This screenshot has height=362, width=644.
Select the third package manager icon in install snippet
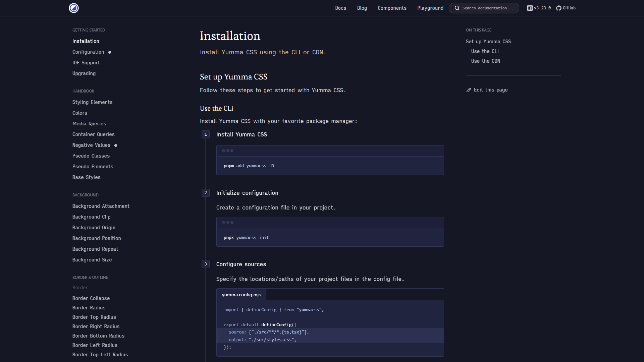pos(231,150)
